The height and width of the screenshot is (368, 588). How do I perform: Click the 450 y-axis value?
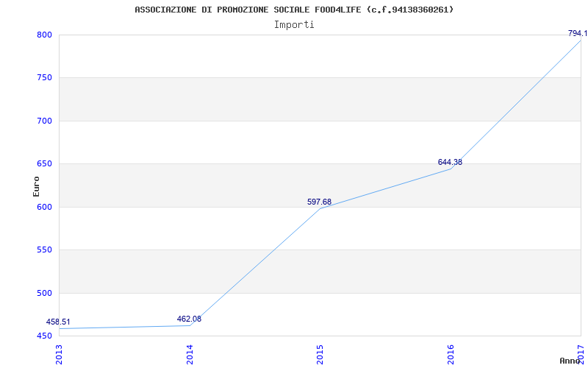tap(44, 336)
